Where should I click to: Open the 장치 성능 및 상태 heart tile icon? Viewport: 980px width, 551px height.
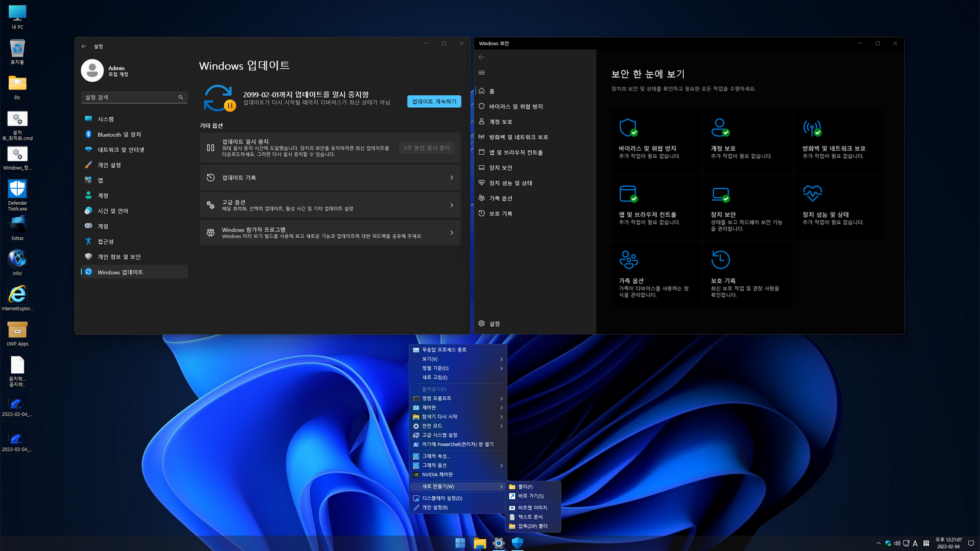(812, 193)
